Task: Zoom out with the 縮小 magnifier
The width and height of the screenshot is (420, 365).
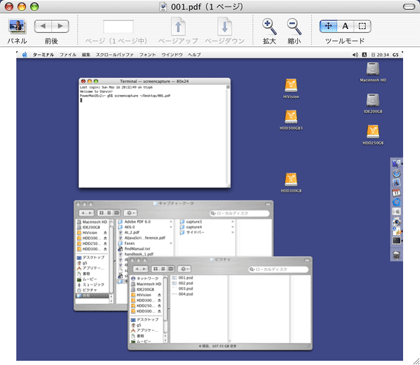Action: click(294, 26)
